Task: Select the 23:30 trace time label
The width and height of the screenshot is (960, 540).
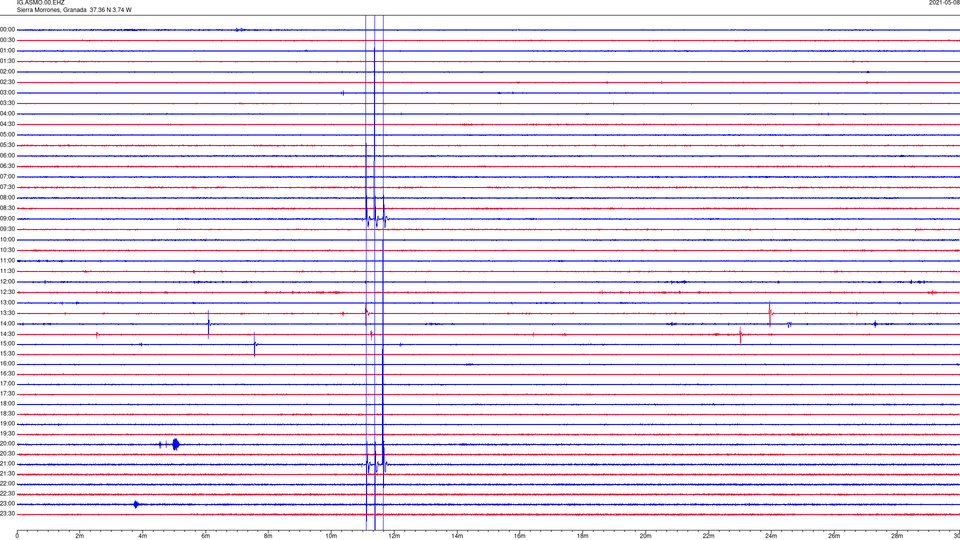Action: (7, 514)
